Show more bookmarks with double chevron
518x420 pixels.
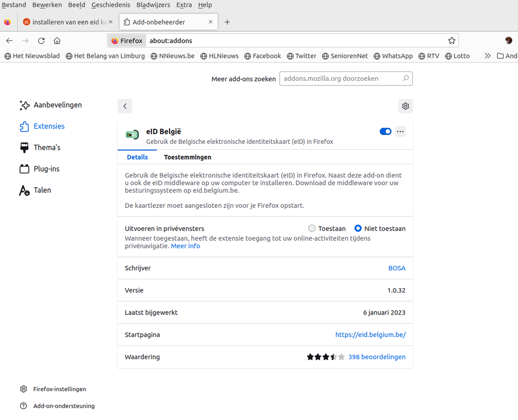488,56
